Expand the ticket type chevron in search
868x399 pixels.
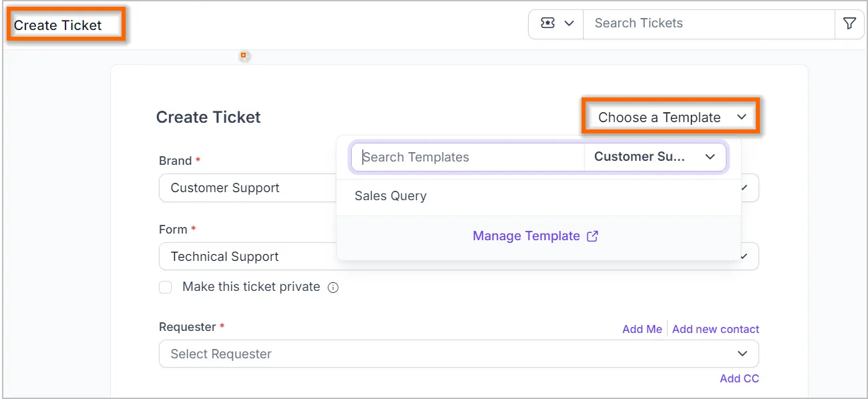click(x=569, y=23)
